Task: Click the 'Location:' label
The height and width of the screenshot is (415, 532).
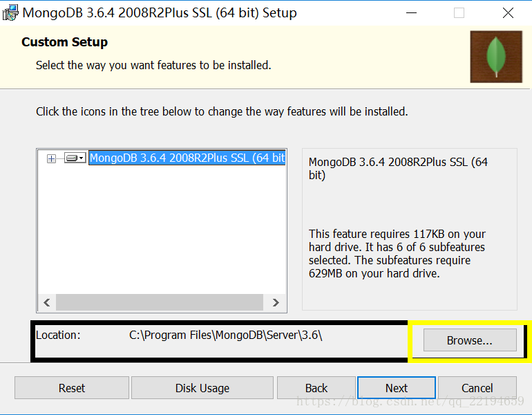Action: point(58,335)
